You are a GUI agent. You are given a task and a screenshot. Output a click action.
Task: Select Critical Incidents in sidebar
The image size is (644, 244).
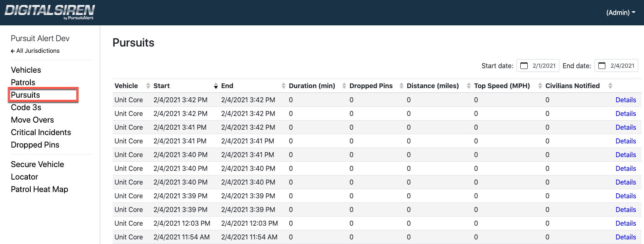tap(41, 132)
